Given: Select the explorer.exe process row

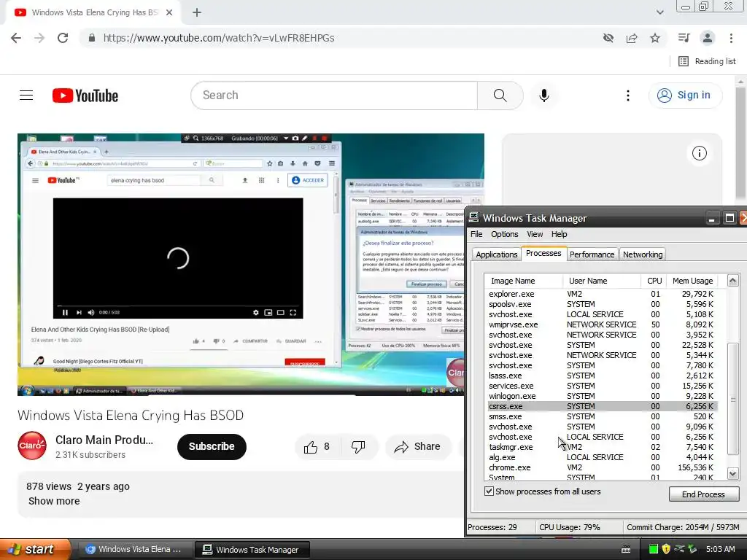Looking at the screenshot, I should click(x=601, y=294).
